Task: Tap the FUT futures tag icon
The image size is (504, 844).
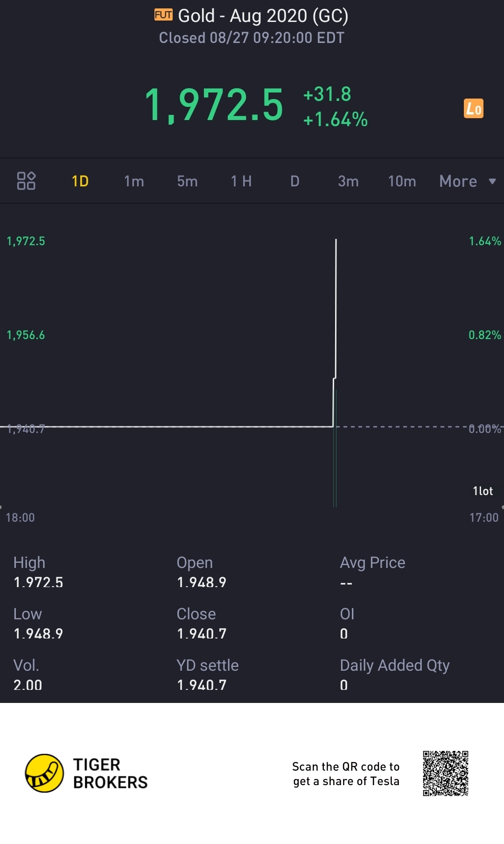Action: pos(163,15)
